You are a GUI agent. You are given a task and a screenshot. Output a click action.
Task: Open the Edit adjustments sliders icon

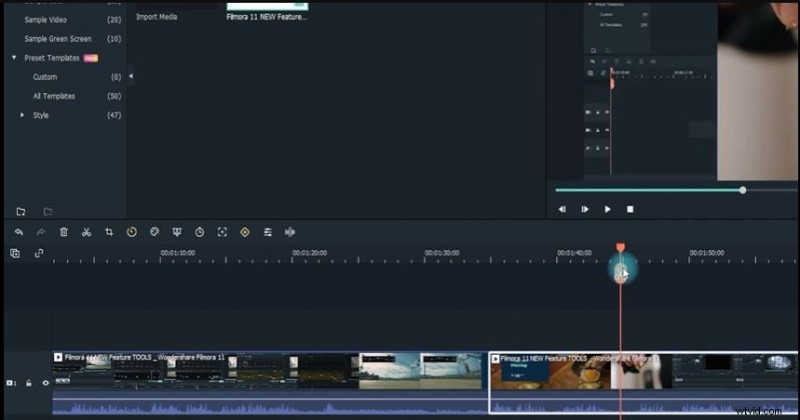pos(267,232)
